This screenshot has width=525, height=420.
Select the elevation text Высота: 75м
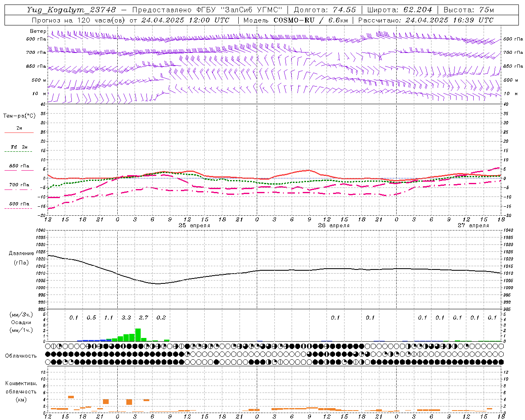(469, 10)
